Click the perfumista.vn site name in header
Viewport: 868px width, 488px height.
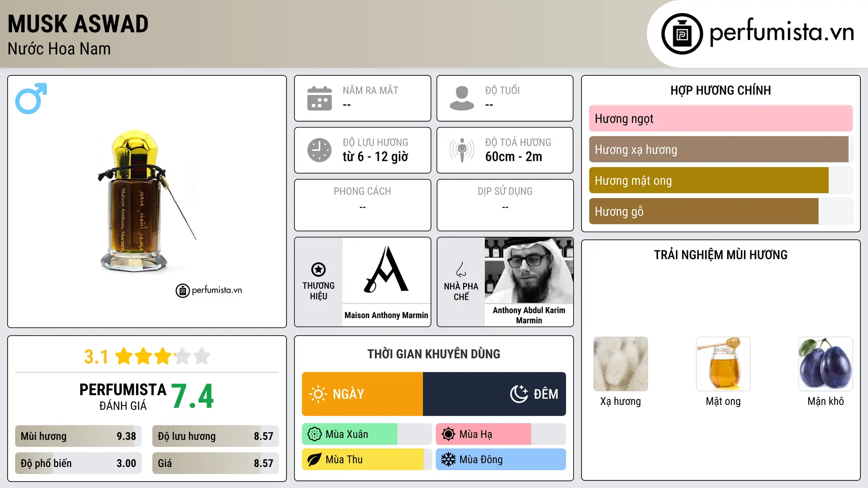coord(782,33)
